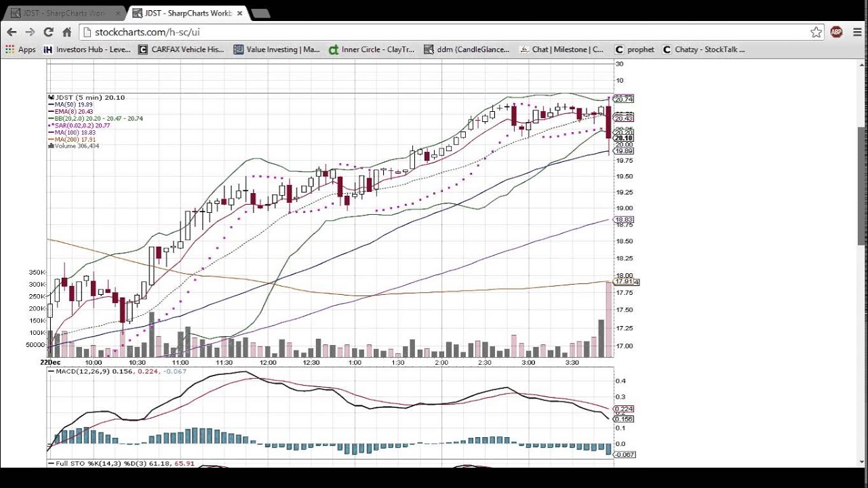Open the prophet bookmark
Image resolution: width=868 pixels, height=488 pixels.
pos(635,49)
